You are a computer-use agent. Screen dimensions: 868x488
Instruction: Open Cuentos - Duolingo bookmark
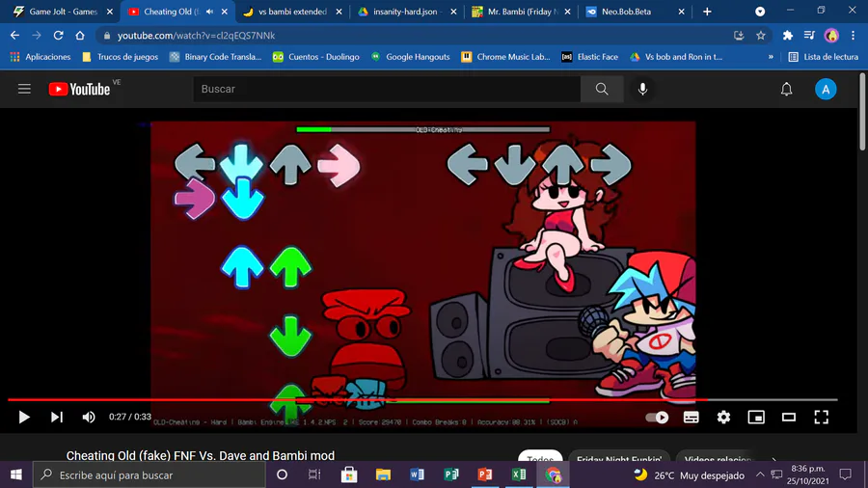pos(316,57)
